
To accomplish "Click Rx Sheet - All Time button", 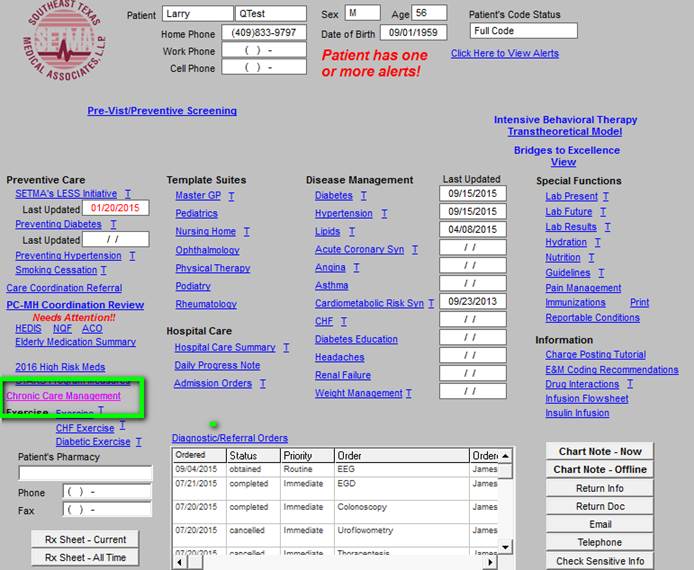I will tap(85, 558).
